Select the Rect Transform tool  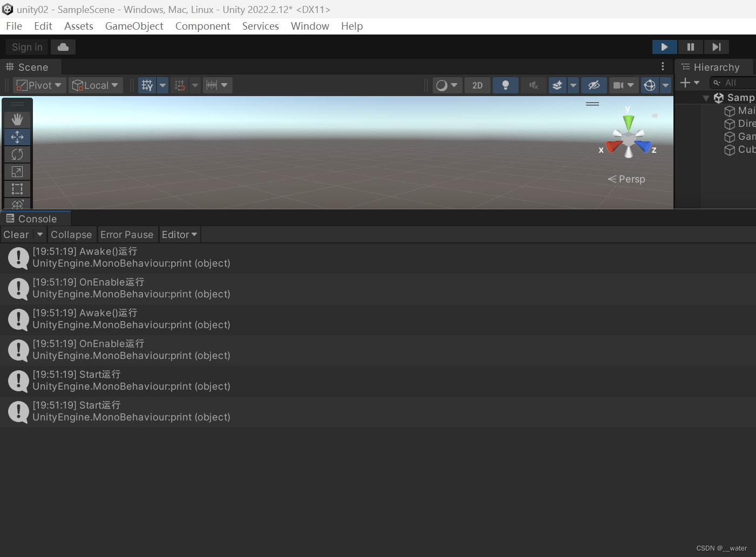coord(17,189)
